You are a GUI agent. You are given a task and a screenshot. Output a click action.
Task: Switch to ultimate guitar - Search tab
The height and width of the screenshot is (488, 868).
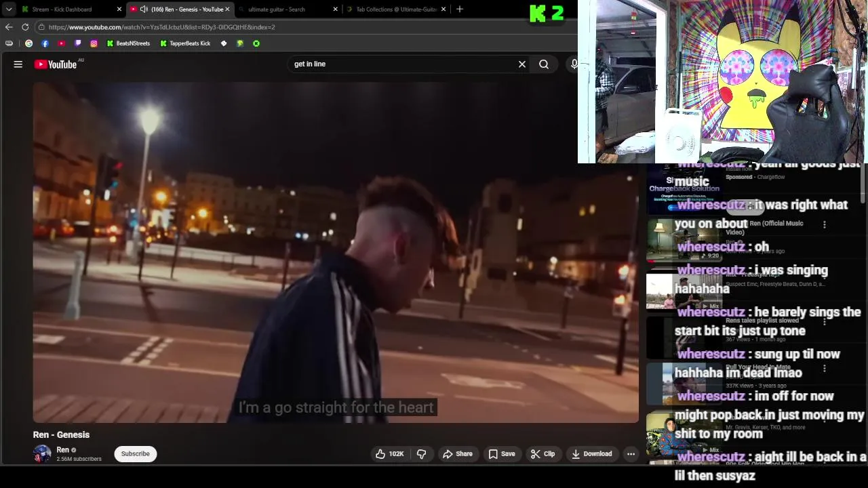288,9
